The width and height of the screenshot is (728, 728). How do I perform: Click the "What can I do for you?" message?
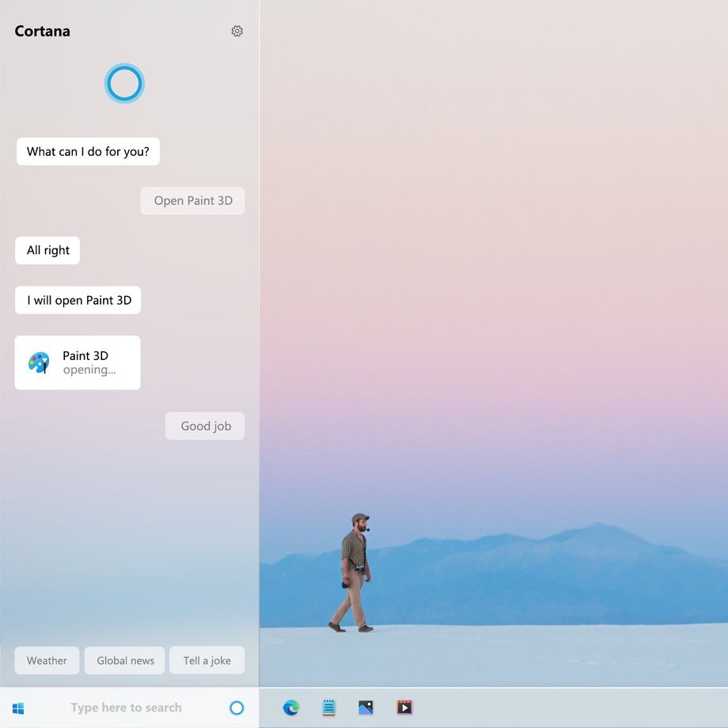point(88,151)
